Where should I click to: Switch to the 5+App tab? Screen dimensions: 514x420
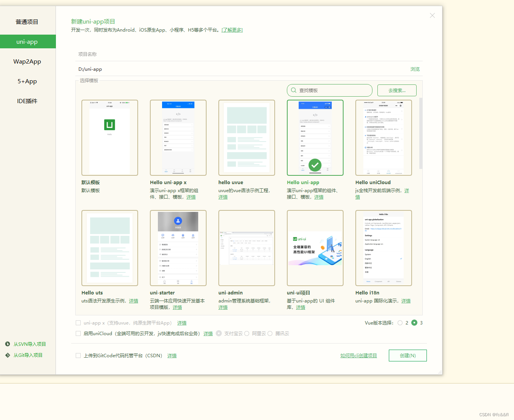tap(27, 81)
